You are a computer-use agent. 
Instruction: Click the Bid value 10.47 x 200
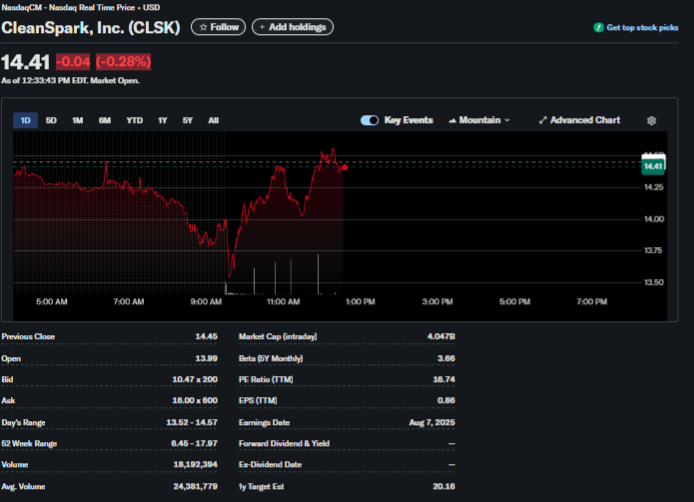coord(195,379)
